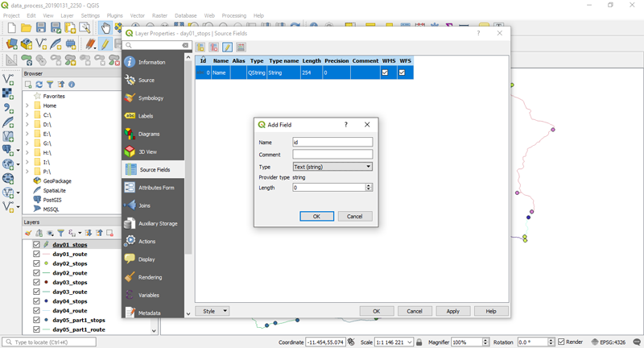Toggle the Render checkbox in status bar
This screenshot has height=348, width=644.
click(x=561, y=342)
